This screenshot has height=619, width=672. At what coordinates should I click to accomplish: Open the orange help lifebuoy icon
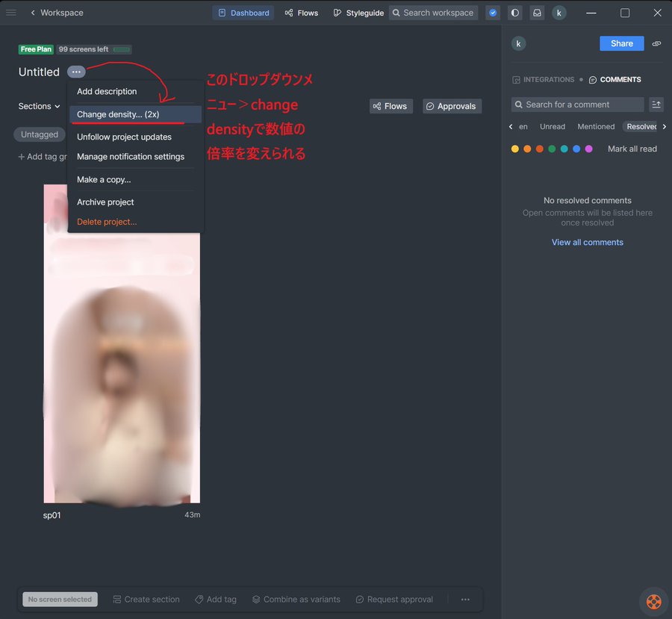point(653,601)
